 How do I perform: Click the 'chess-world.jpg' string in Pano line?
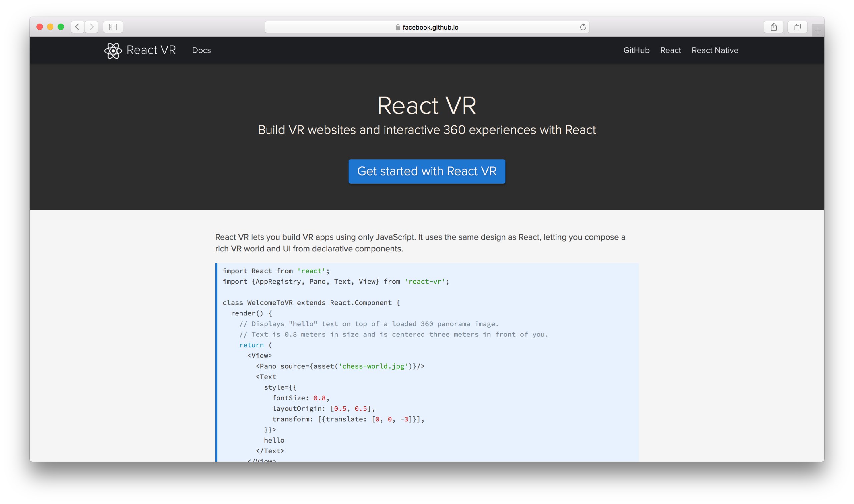[373, 366]
